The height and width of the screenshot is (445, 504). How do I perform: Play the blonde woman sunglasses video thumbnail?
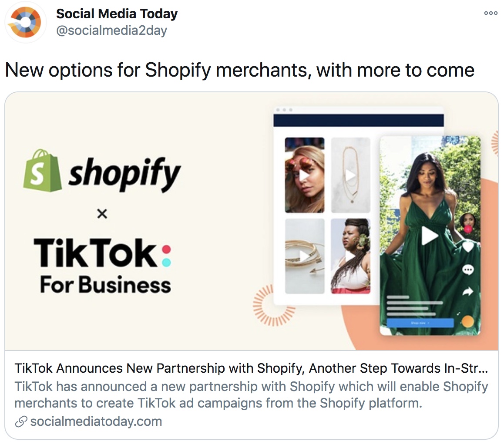(304, 175)
